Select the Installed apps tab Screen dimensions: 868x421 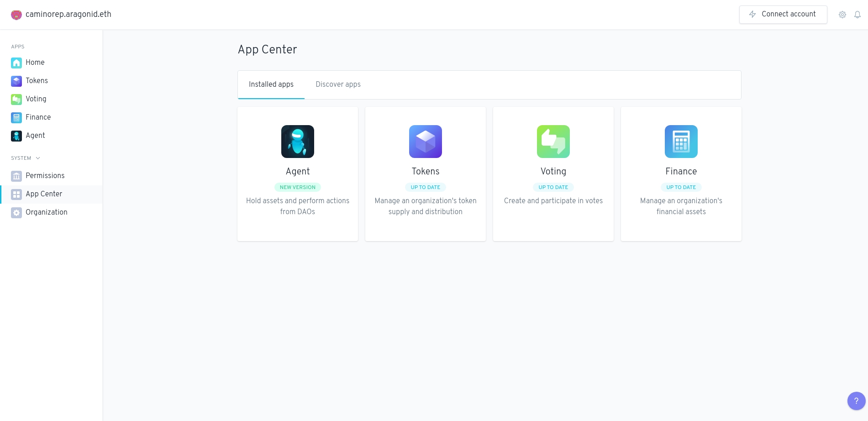coord(271,84)
